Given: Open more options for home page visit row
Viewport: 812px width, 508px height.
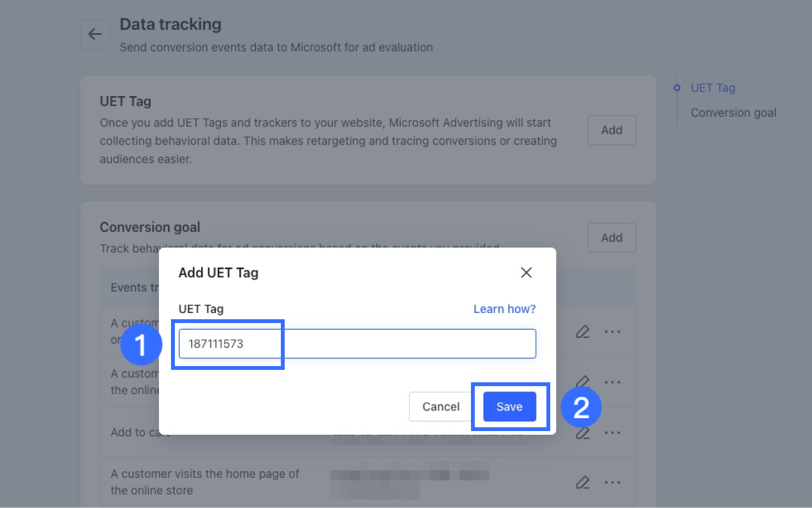Looking at the screenshot, I should point(612,483).
